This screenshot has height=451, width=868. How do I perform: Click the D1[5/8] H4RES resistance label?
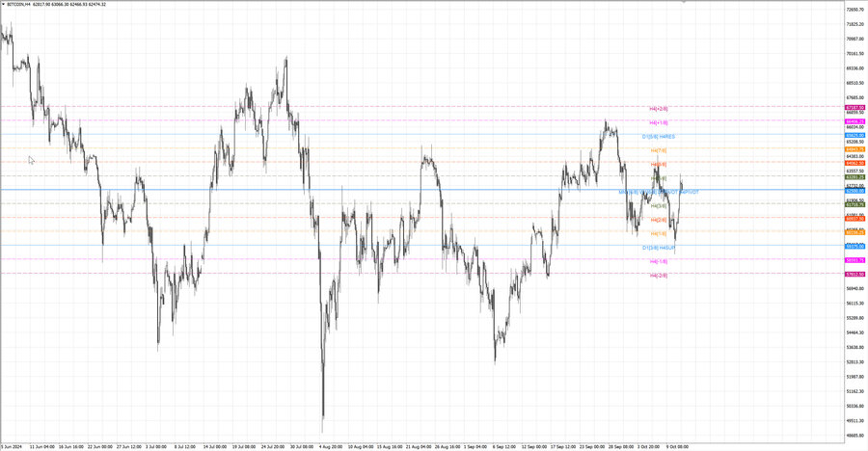[x=659, y=137]
